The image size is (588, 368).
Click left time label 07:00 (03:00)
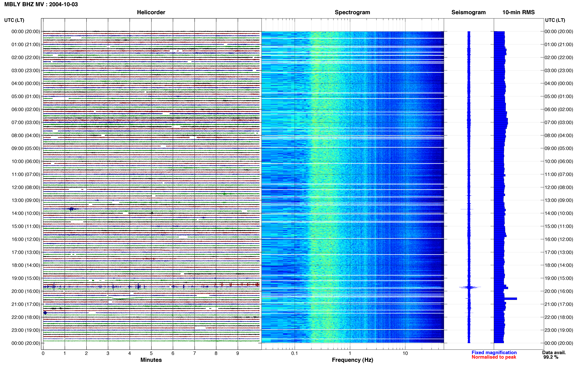coord(26,122)
